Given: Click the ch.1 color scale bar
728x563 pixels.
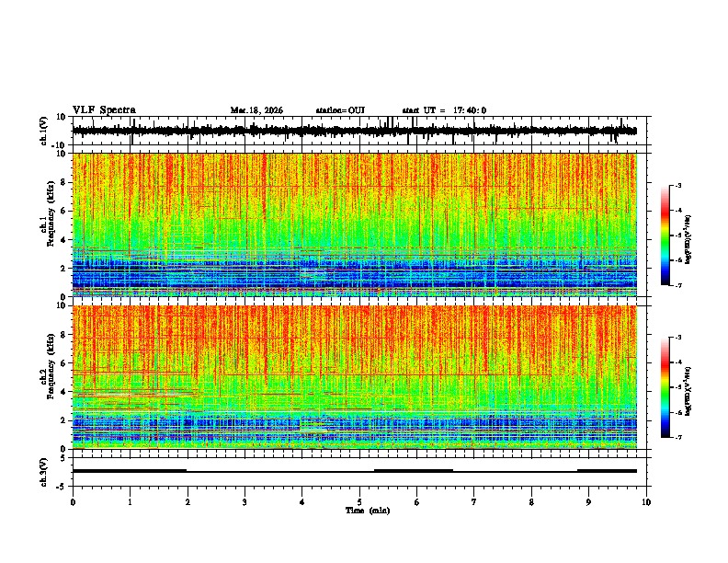Looking at the screenshot, I should coord(665,236).
